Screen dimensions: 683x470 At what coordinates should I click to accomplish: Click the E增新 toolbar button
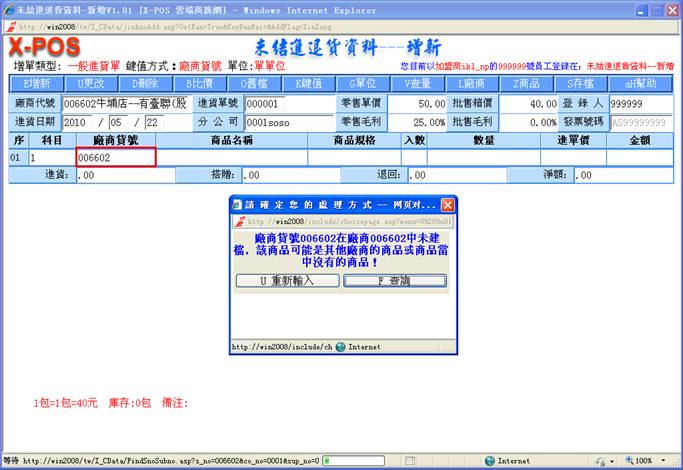(36, 83)
